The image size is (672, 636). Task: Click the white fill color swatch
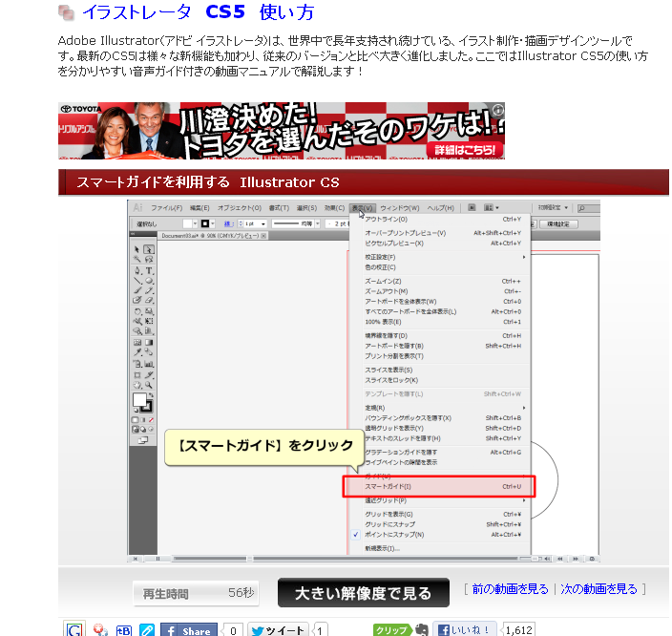(138, 400)
